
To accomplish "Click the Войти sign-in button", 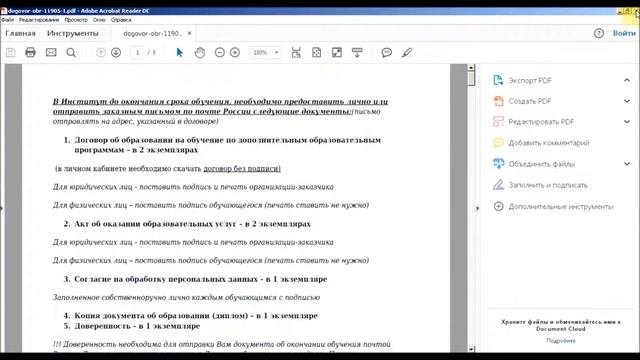I will point(624,33).
